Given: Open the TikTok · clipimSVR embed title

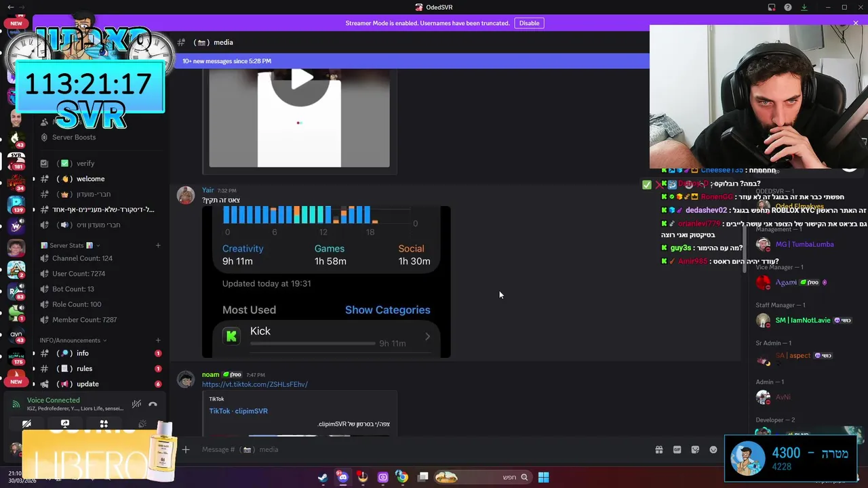Looking at the screenshot, I should (x=238, y=411).
